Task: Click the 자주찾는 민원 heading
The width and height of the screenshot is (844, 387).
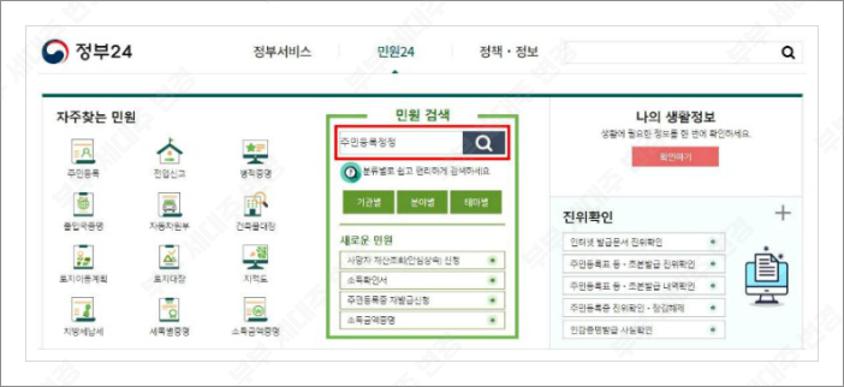Action: tap(96, 116)
